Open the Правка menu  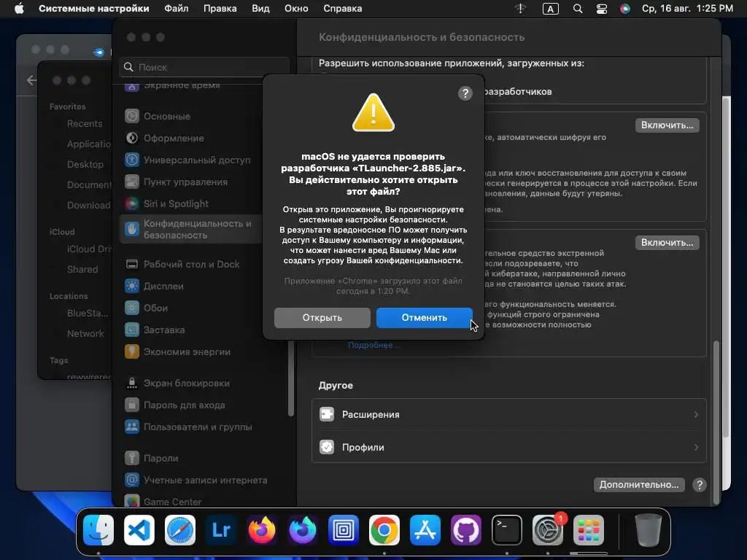tap(220, 9)
